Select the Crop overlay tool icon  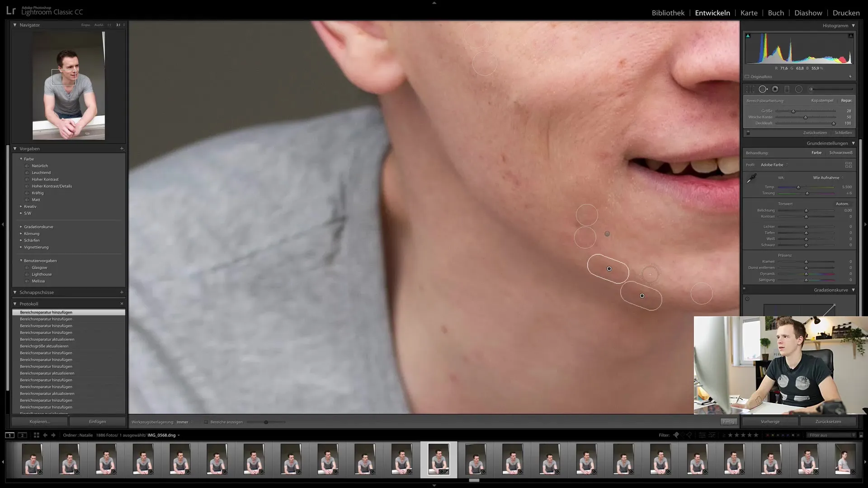(x=750, y=89)
